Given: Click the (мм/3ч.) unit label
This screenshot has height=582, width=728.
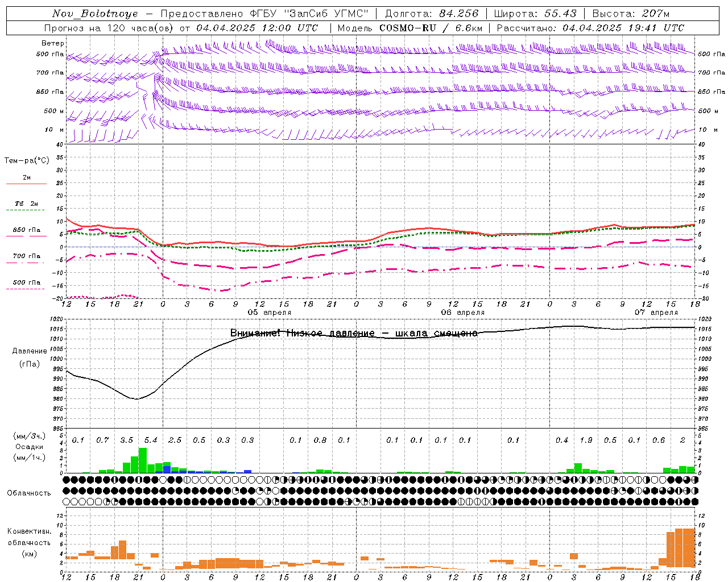Looking at the screenshot, I should click(x=30, y=436).
